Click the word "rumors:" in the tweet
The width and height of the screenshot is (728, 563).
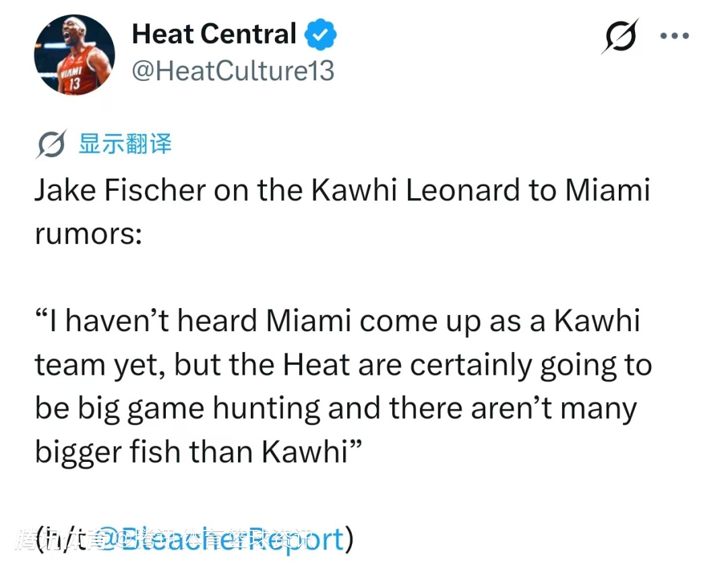pyautogui.click(x=88, y=233)
